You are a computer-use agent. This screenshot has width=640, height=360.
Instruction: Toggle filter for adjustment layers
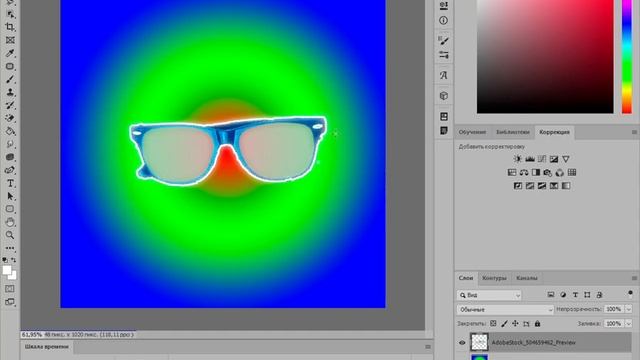563,295
